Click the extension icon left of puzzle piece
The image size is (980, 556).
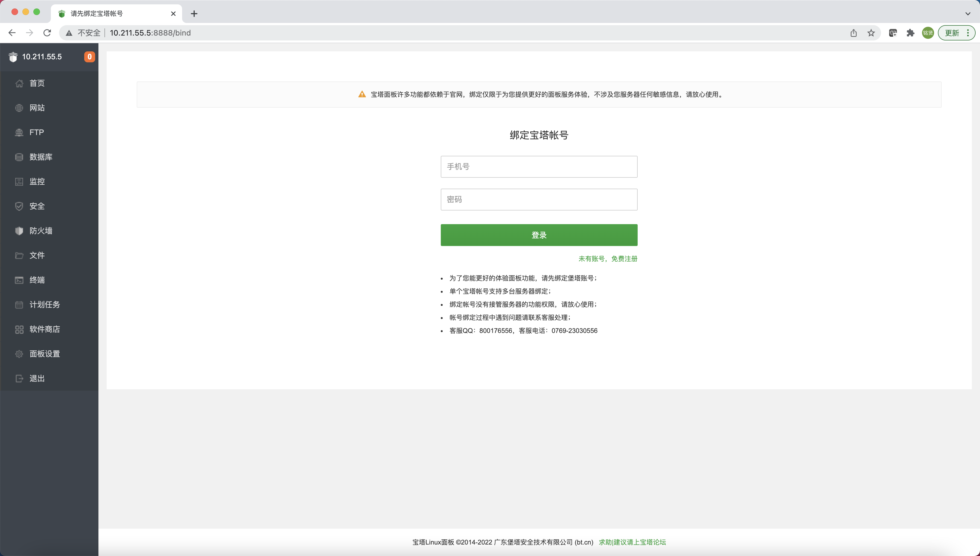(892, 33)
